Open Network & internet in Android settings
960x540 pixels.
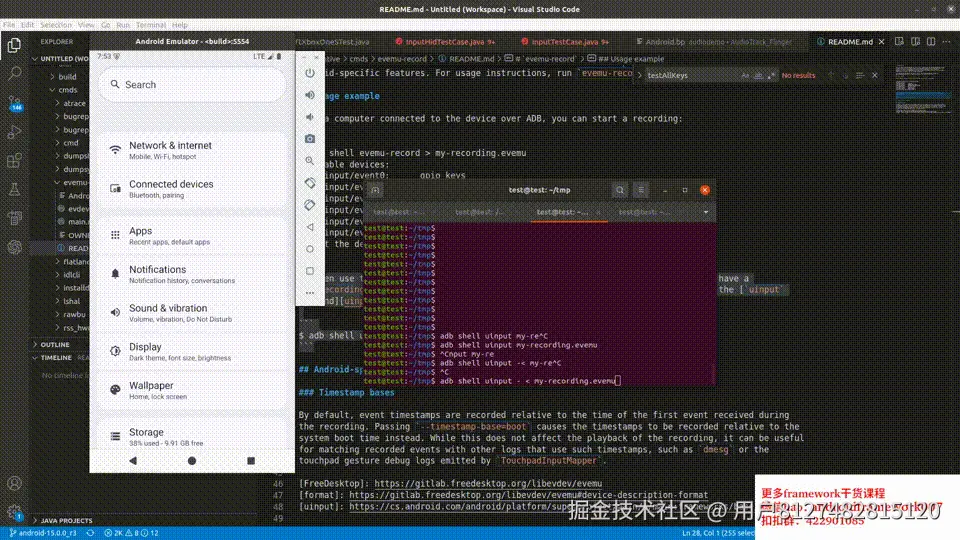click(192, 150)
